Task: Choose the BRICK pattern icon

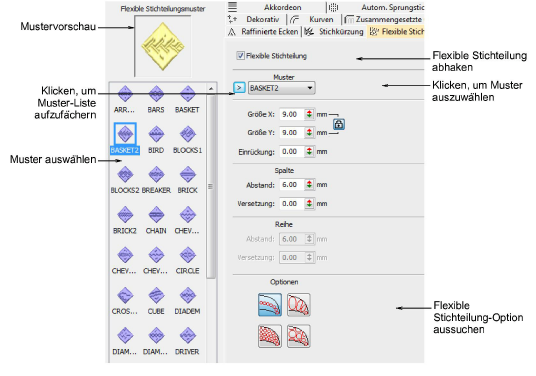Action: 188,174
